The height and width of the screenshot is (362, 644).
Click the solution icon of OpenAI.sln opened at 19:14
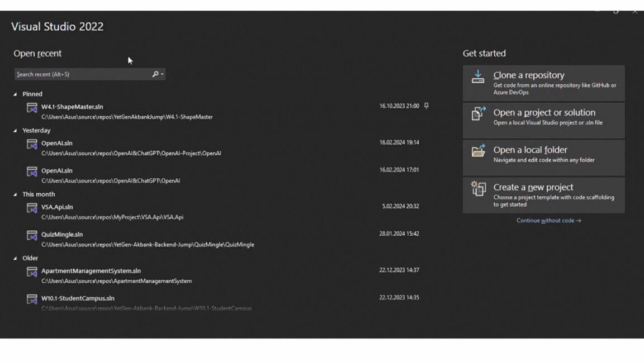coord(32,145)
